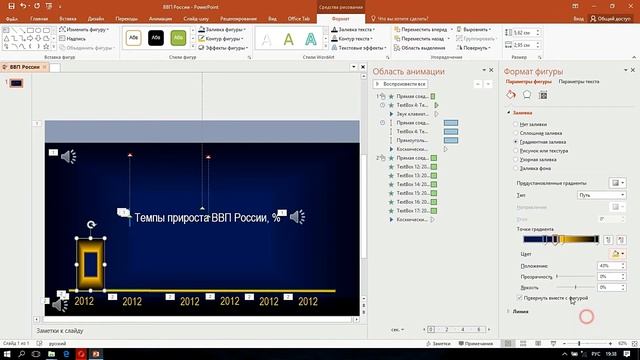The image size is (640, 360).
Task: Select slide 1 thumbnail
Action: (16, 83)
